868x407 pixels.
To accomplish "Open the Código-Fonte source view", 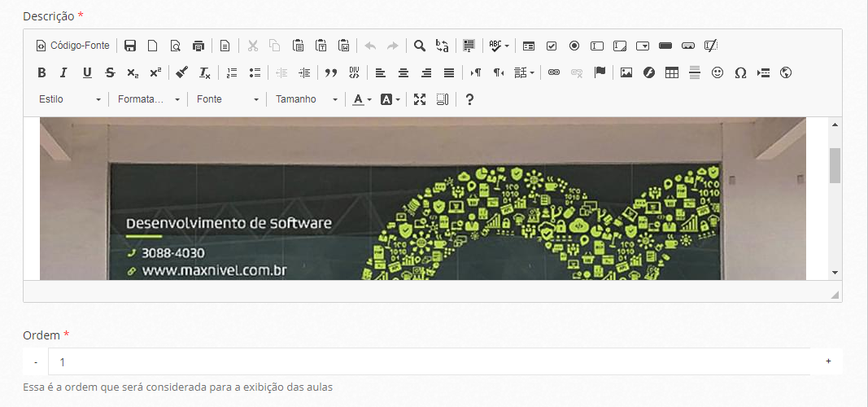I will (x=72, y=46).
